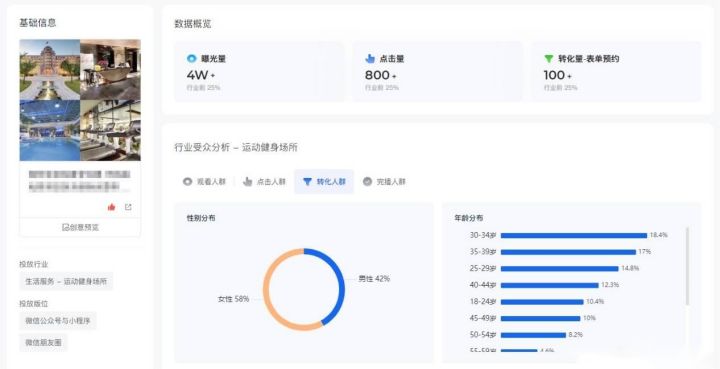Click the 生活服务 – 运动健身场所 industry tag
This screenshot has height=369, width=720.
click(x=66, y=281)
